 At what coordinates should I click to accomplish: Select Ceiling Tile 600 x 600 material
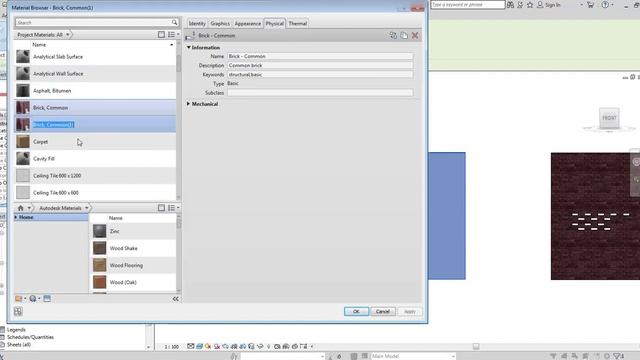[95, 193]
